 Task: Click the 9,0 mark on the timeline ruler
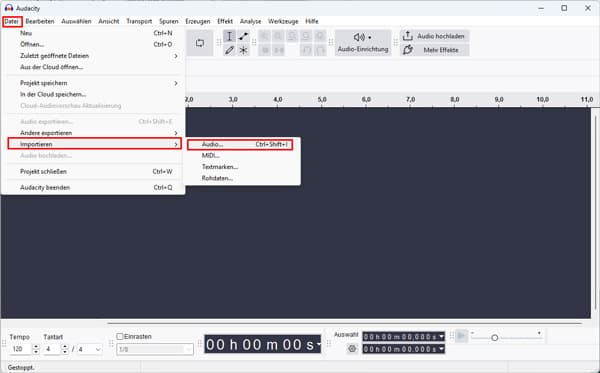pos(499,99)
